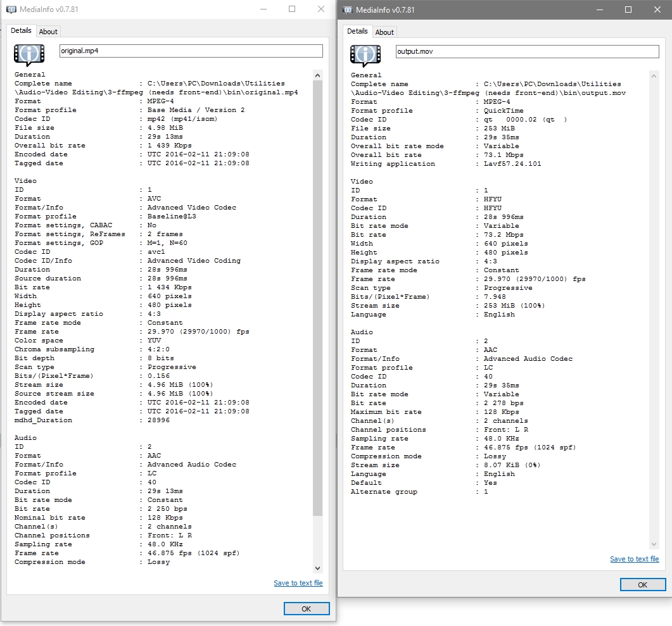Image resolution: width=672 pixels, height=626 pixels.
Task: Click '4:2:0' chroma subsampling value
Action: 158,349
